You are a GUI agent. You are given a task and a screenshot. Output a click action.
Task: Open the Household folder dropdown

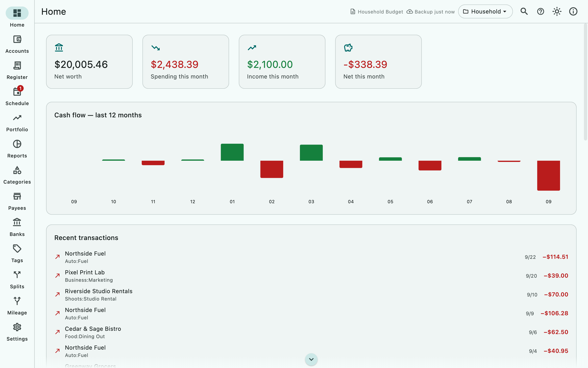[x=485, y=11]
